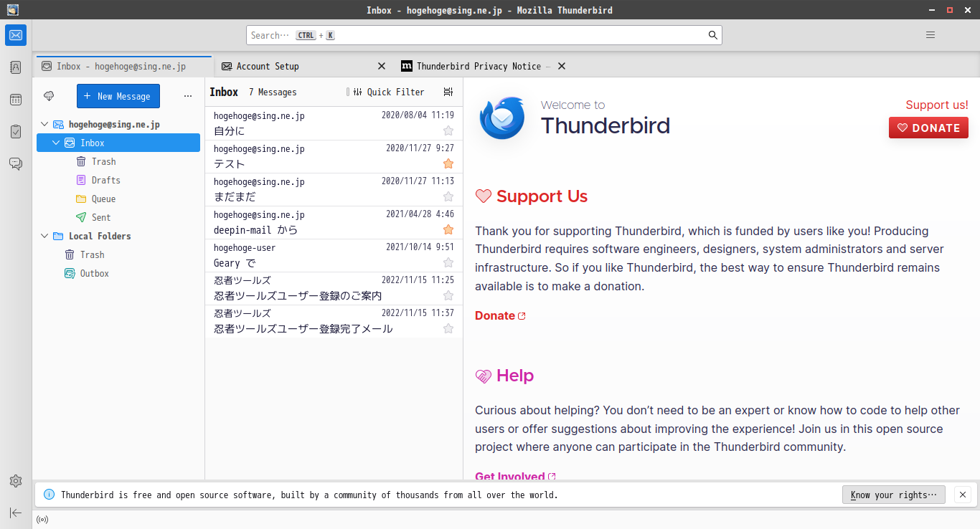
Task: Star the 自分に message
Action: point(448,130)
